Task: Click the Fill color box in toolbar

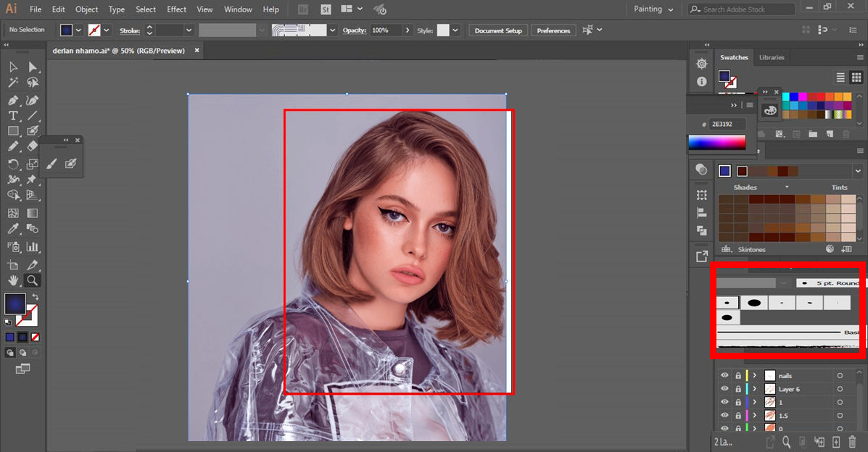Action: (x=15, y=304)
